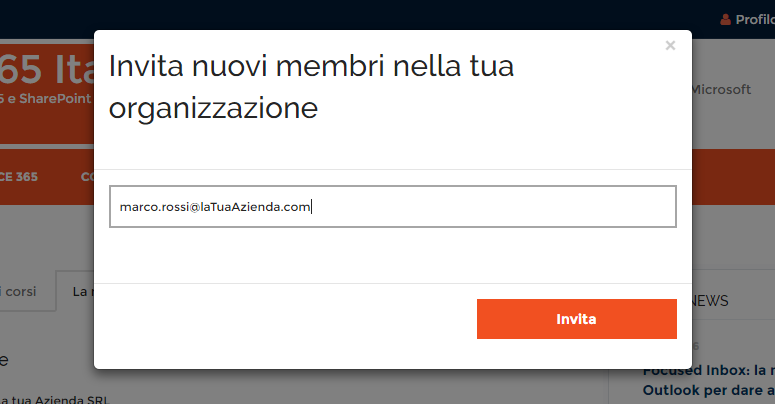This screenshot has height=404, width=775.
Task: Click the user icon beside Profilo
Action: [725, 20]
